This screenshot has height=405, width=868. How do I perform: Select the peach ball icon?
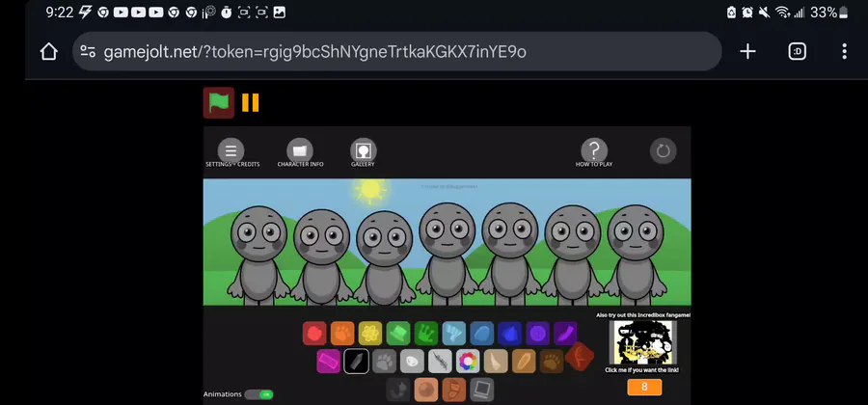click(425, 390)
